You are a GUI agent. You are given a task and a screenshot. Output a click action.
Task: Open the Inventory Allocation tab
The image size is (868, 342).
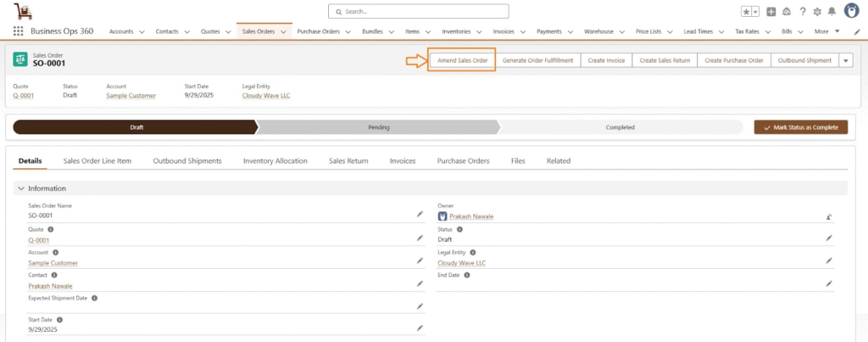(x=275, y=160)
